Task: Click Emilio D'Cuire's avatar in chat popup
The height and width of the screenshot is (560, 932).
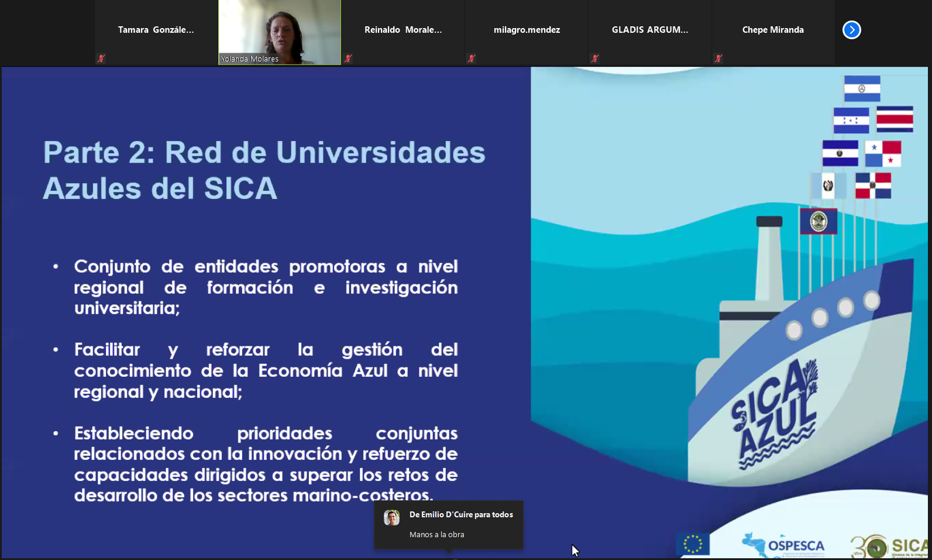Action: [391, 517]
